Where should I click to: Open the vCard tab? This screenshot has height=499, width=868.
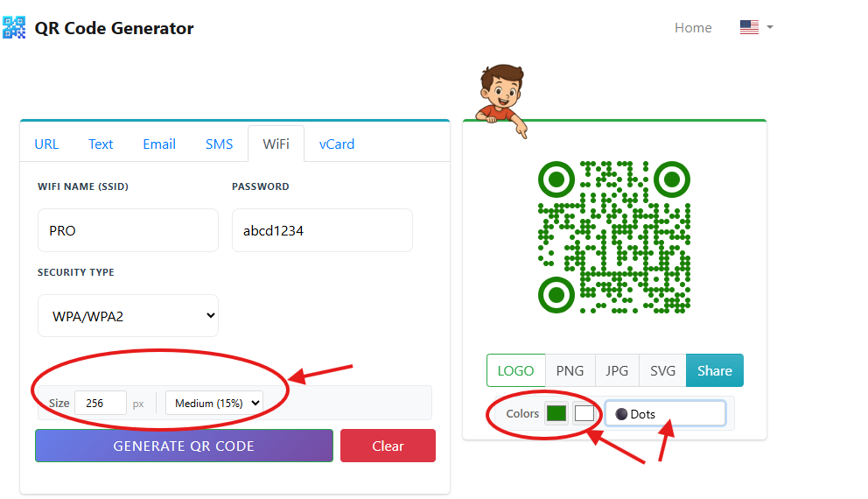[337, 144]
